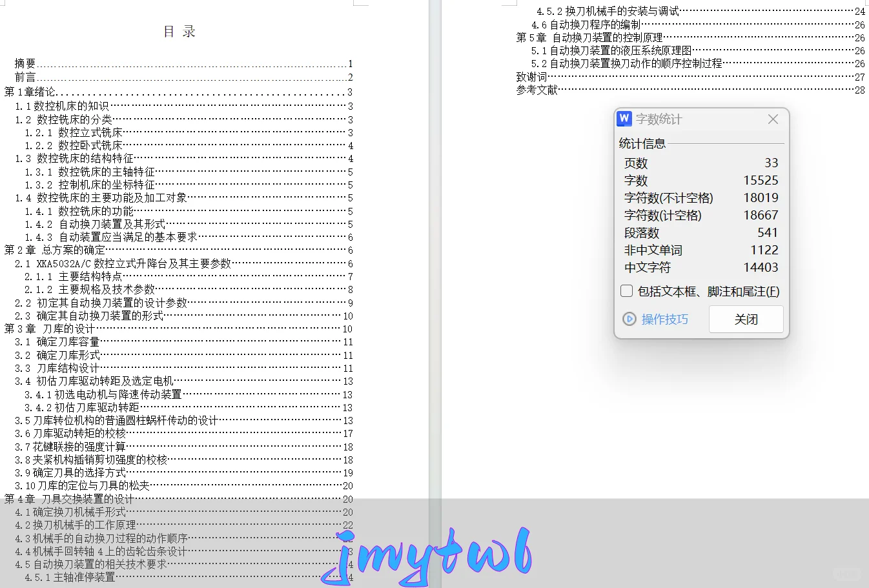This screenshot has height=588, width=869.
Task: Click the WPS logo in 字数统计 dialog
Action: pos(624,119)
